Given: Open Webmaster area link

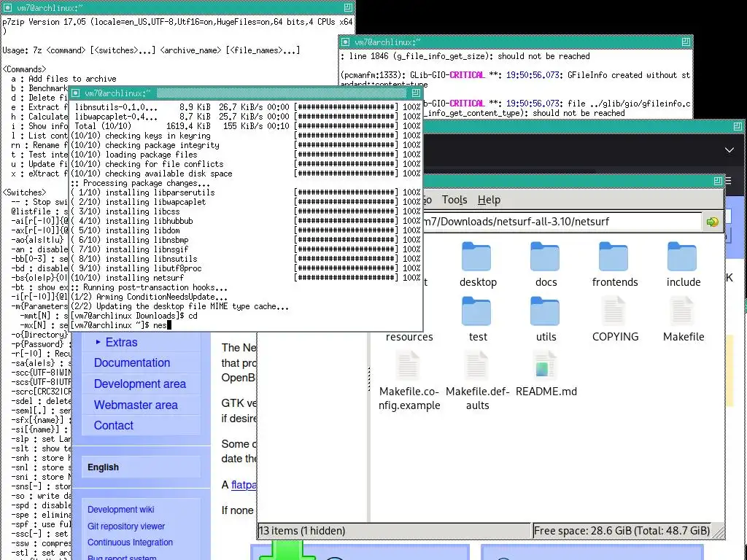Looking at the screenshot, I should [x=136, y=405].
